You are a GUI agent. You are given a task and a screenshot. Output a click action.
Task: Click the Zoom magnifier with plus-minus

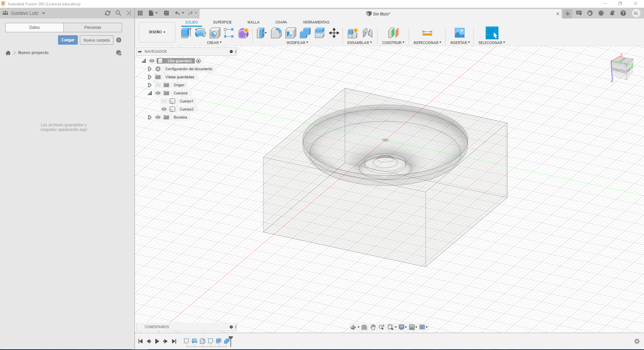point(382,327)
